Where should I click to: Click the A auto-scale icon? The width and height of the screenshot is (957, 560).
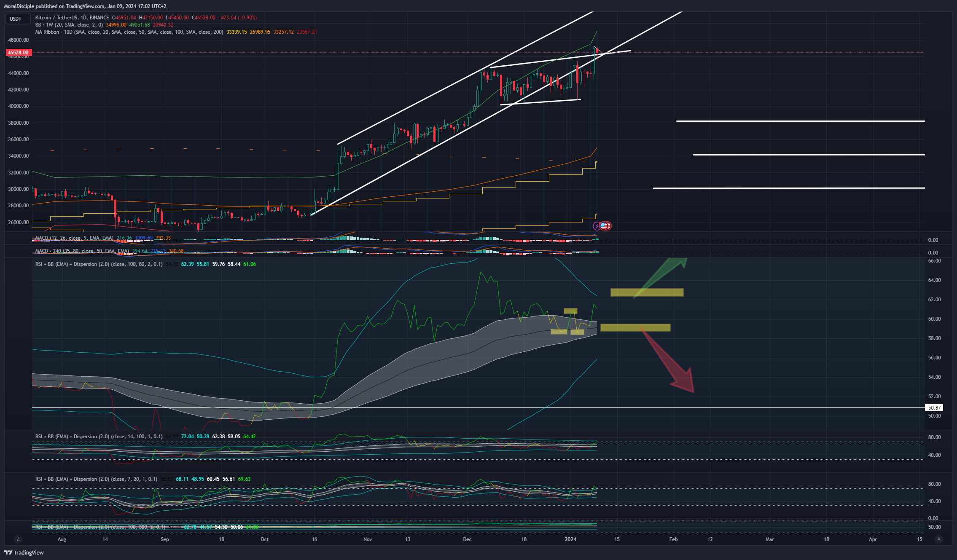point(938,539)
